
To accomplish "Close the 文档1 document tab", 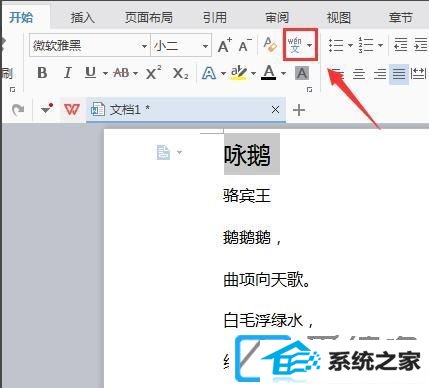I will click(275, 109).
